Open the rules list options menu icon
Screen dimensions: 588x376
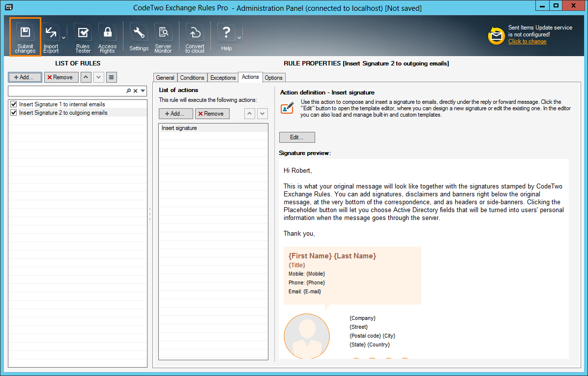point(112,77)
